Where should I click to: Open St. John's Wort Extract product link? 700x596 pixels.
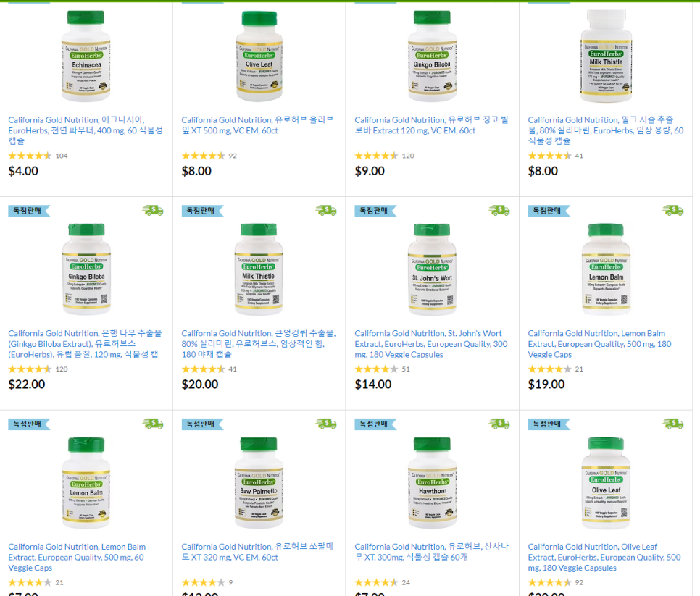point(431,344)
